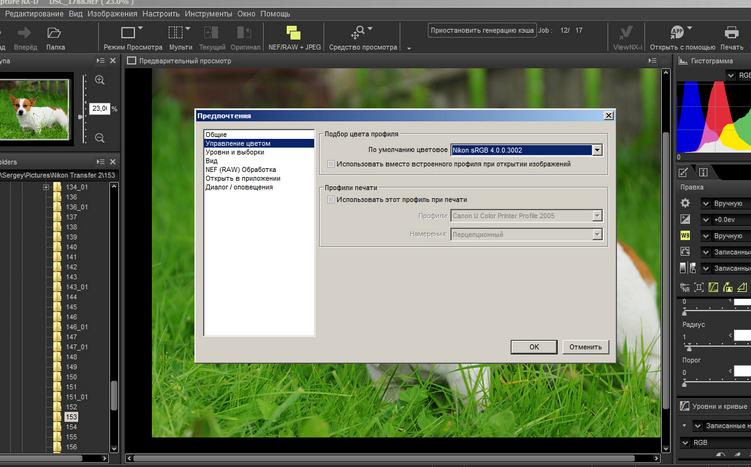
Task: Click dog thumbnail in navigator panel
Action: click(34, 110)
